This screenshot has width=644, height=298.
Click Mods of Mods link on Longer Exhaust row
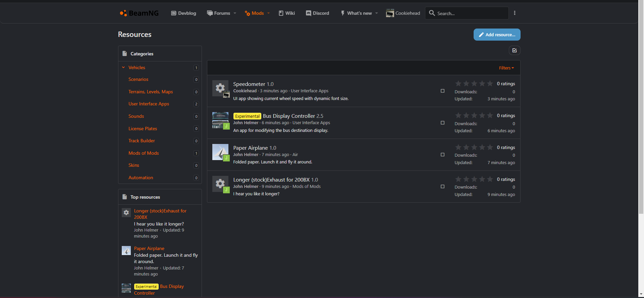pos(307,187)
